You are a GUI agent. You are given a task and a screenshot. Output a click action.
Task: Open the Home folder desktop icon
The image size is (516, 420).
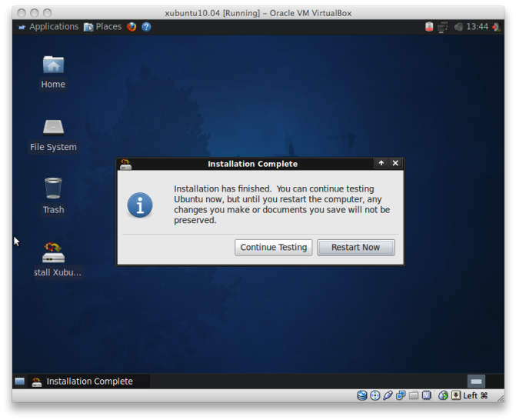[x=53, y=72]
